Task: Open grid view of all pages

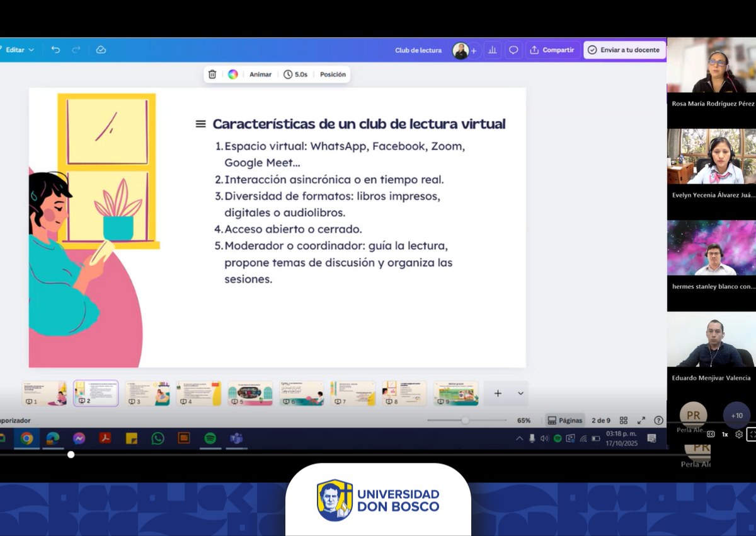Action: click(x=623, y=421)
